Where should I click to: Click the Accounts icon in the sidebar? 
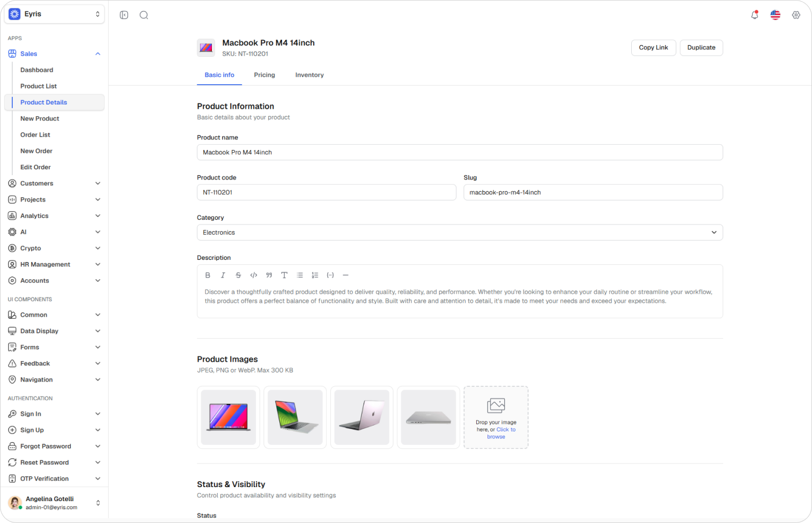(12, 281)
